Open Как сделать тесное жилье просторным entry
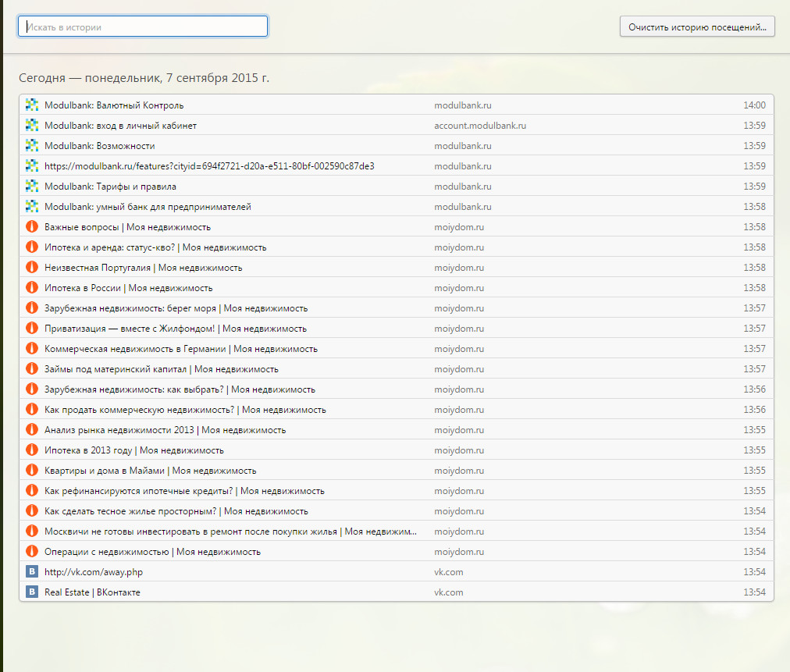790x672 pixels. [176, 511]
